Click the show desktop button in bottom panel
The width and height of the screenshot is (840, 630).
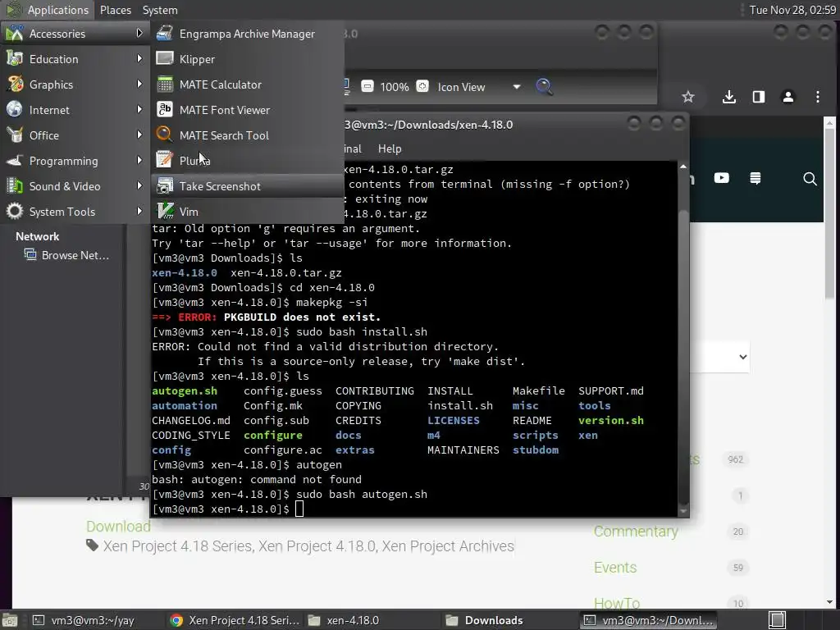(10, 620)
